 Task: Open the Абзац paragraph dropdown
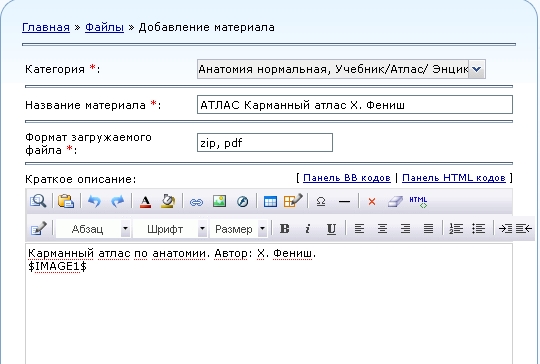[93, 229]
